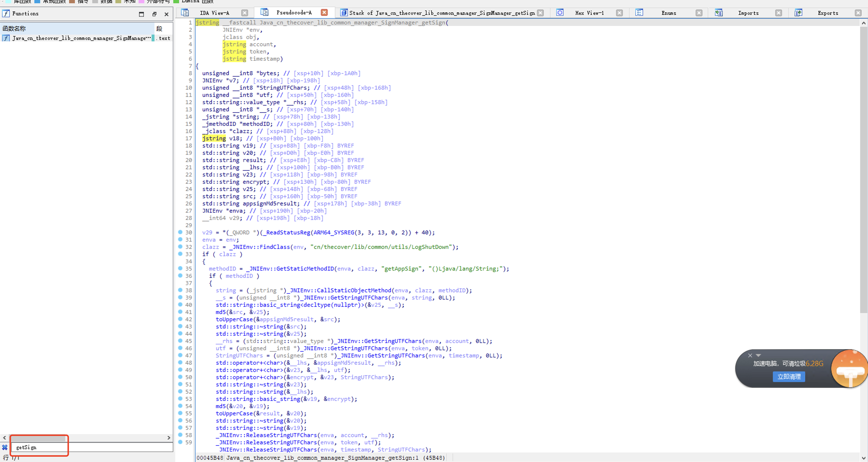The width and height of the screenshot is (868, 462).
Task: Click the Enums tab icon
Action: point(639,13)
